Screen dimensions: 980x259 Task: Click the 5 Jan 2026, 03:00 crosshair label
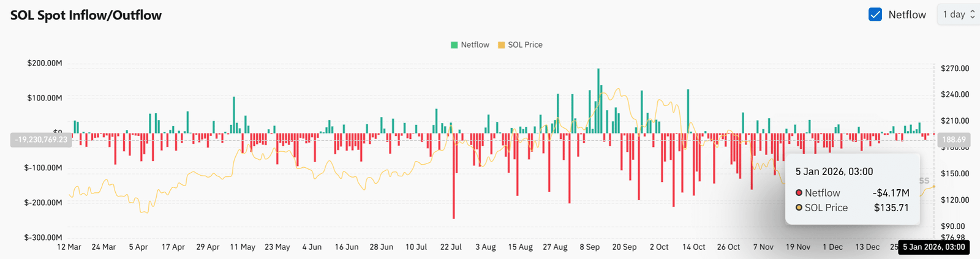(933, 247)
